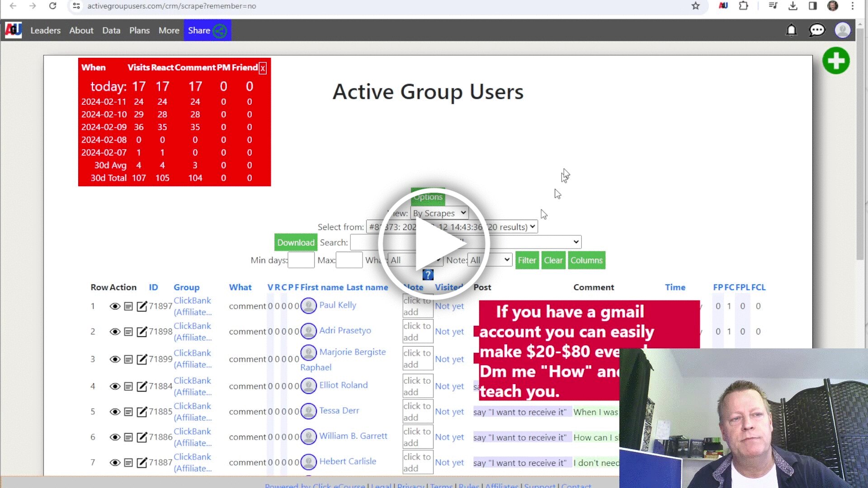
Task: Open About menu in navbar
Action: pos(81,30)
